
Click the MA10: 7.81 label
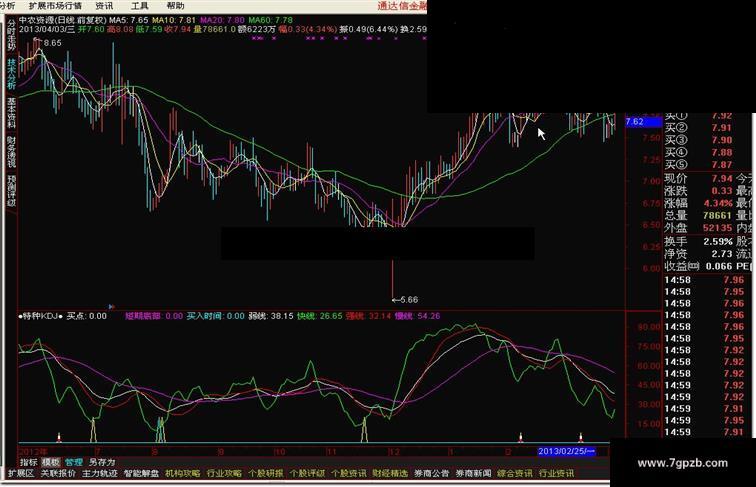pyautogui.click(x=174, y=20)
